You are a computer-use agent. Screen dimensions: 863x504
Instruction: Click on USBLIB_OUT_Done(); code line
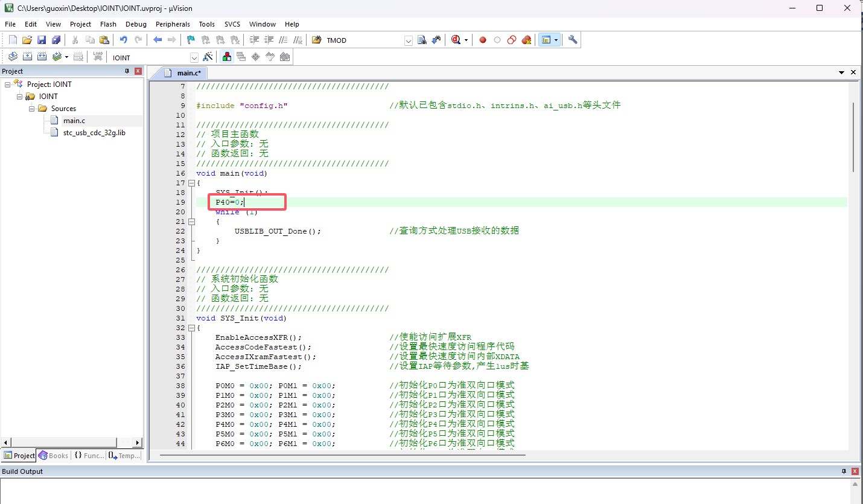[x=278, y=231]
